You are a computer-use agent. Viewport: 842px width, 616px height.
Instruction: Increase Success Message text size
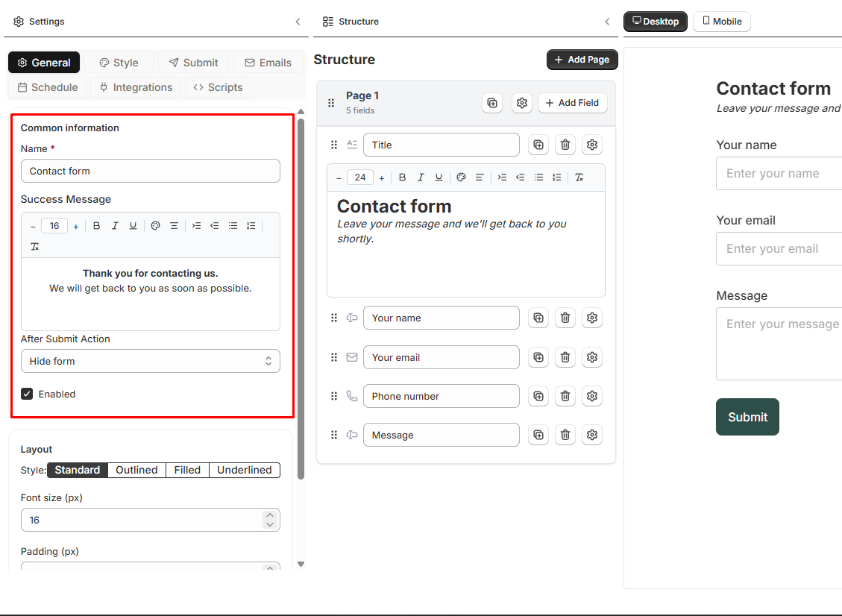(76, 227)
